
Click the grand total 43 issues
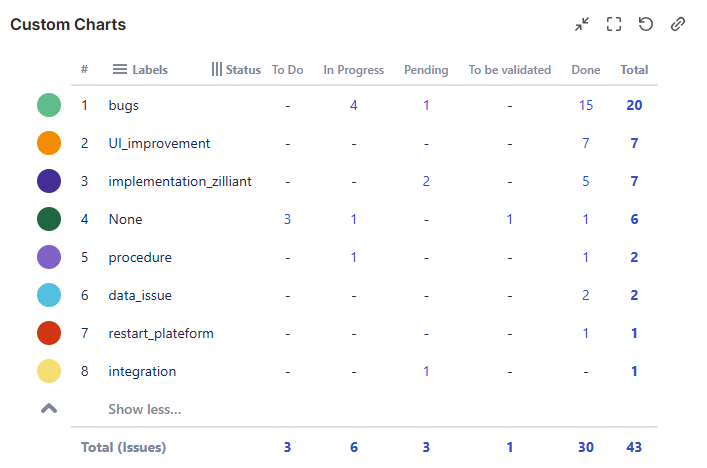(x=634, y=447)
